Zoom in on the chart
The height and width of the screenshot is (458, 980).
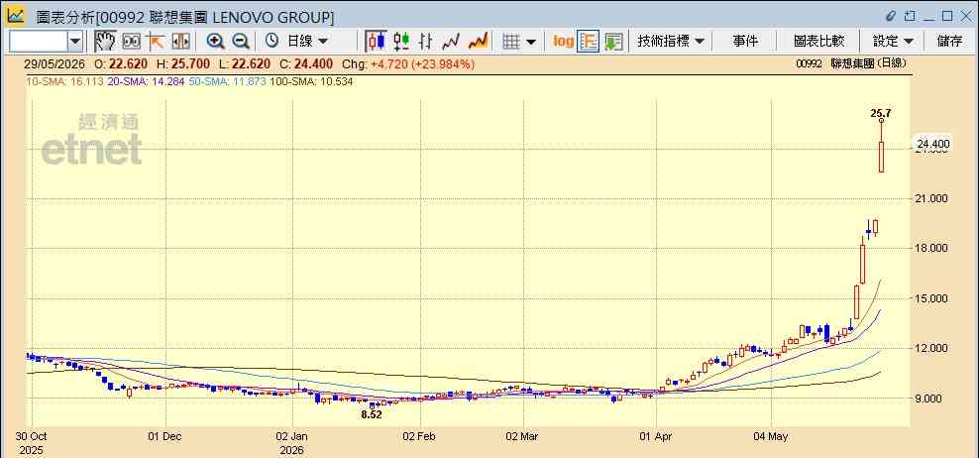[x=216, y=42]
